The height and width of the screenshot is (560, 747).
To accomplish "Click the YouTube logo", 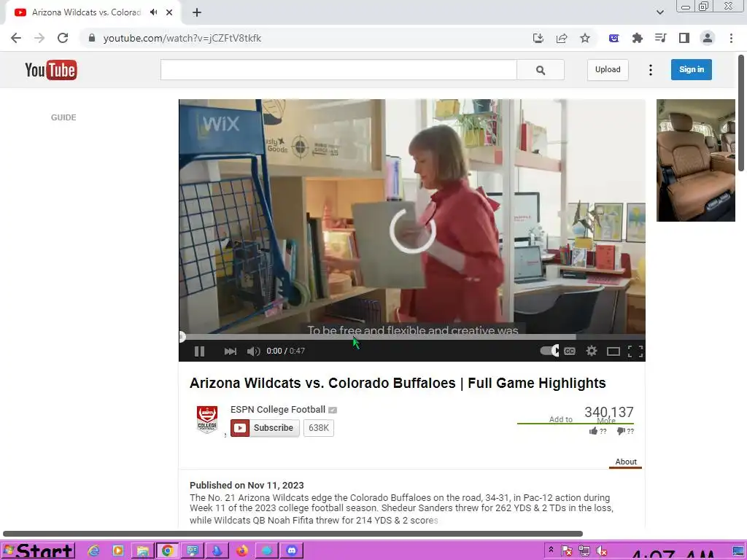I will tap(51, 70).
